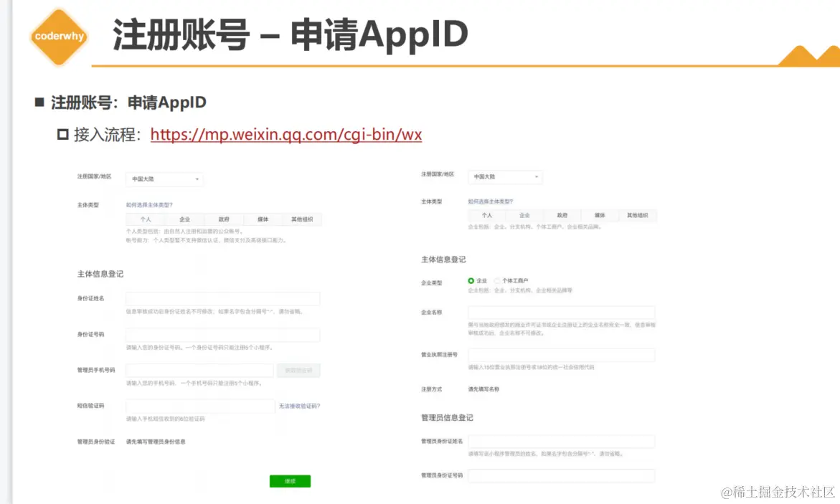Click 如何选择主体类型? link in right form

tap(490, 201)
